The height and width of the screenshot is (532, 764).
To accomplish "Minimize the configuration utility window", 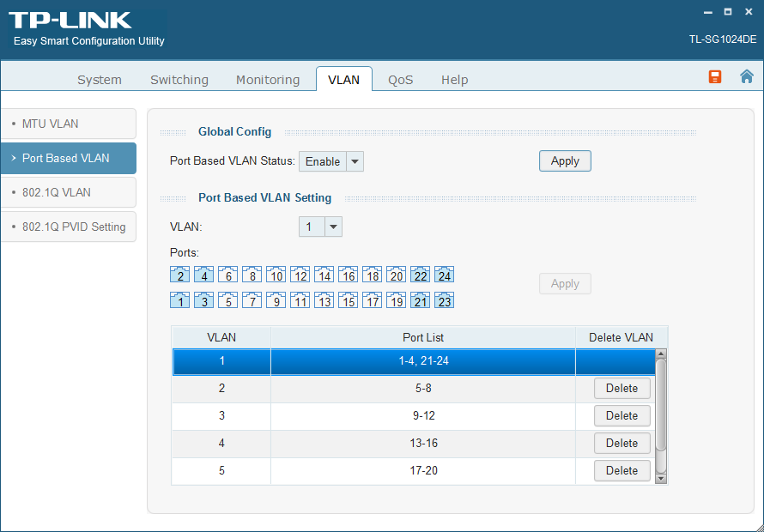I will (x=708, y=12).
